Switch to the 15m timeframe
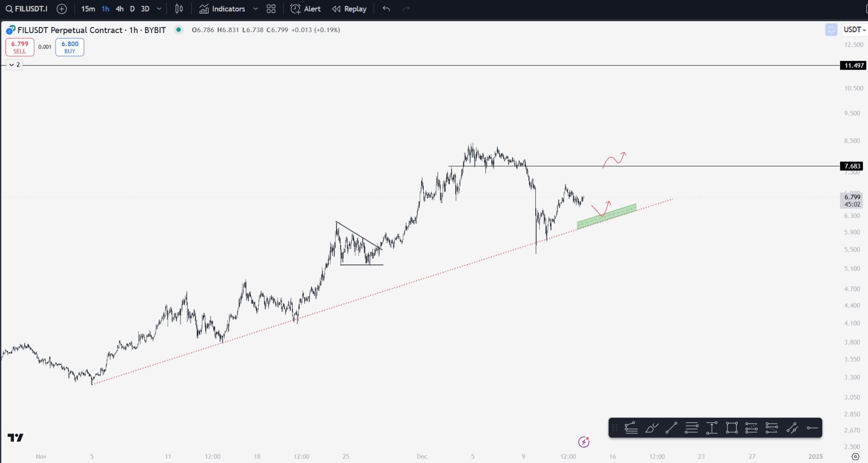The width and height of the screenshot is (868, 463). (x=88, y=9)
